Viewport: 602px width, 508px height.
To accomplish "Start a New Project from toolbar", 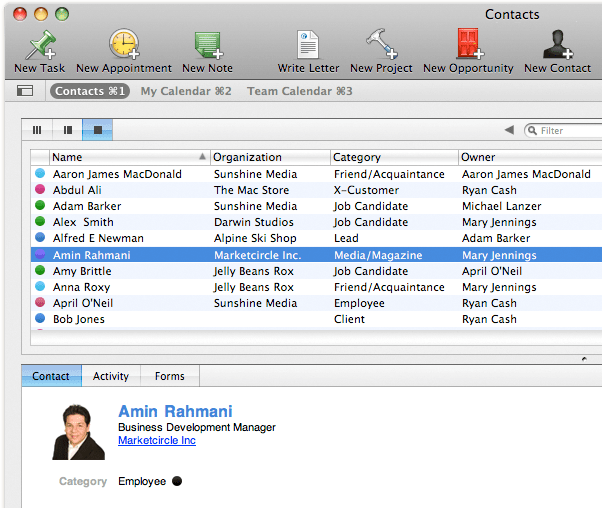I will pyautogui.click(x=381, y=46).
